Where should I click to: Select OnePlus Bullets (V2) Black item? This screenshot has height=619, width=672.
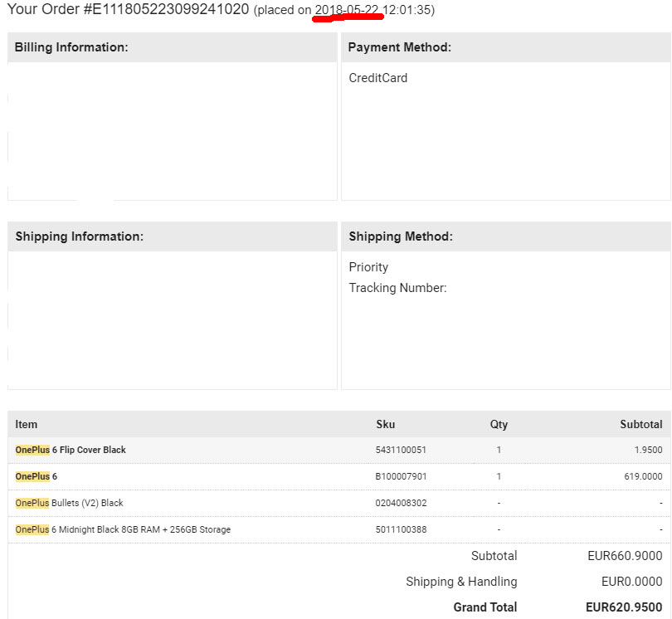click(69, 503)
